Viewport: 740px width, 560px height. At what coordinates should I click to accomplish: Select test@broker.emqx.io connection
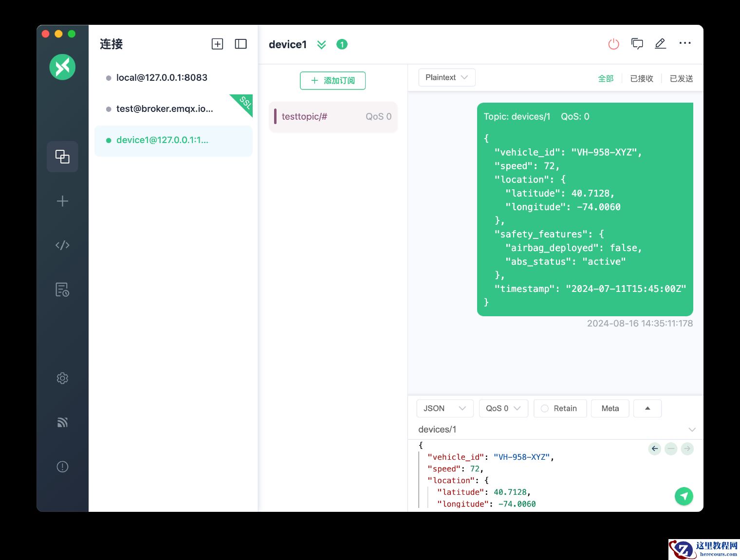point(173,109)
